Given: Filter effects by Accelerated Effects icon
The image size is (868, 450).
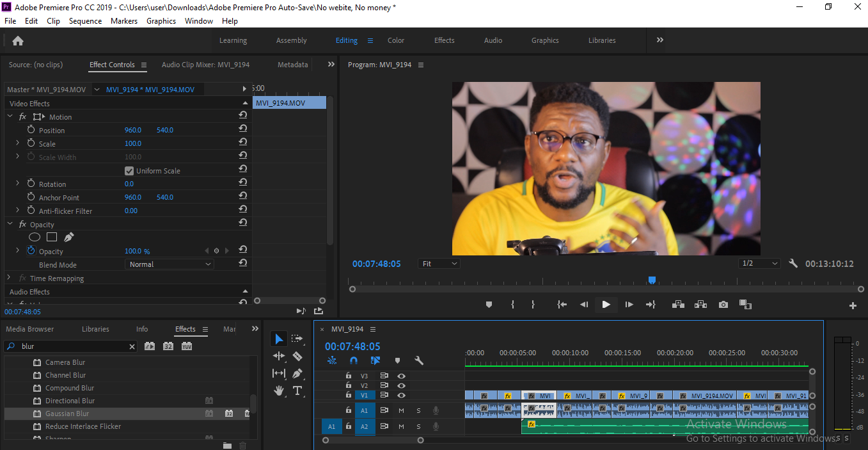Looking at the screenshot, I should (x=150, y=346).
